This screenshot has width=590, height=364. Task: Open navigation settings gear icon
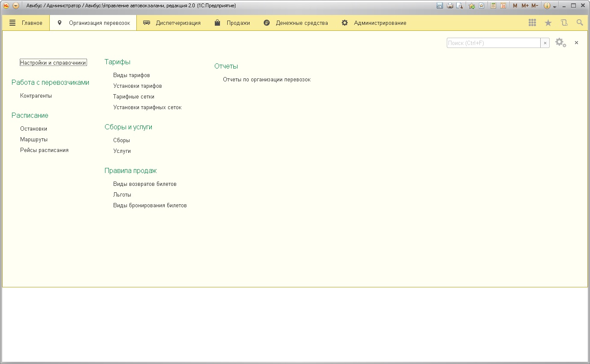coord(560,43)
